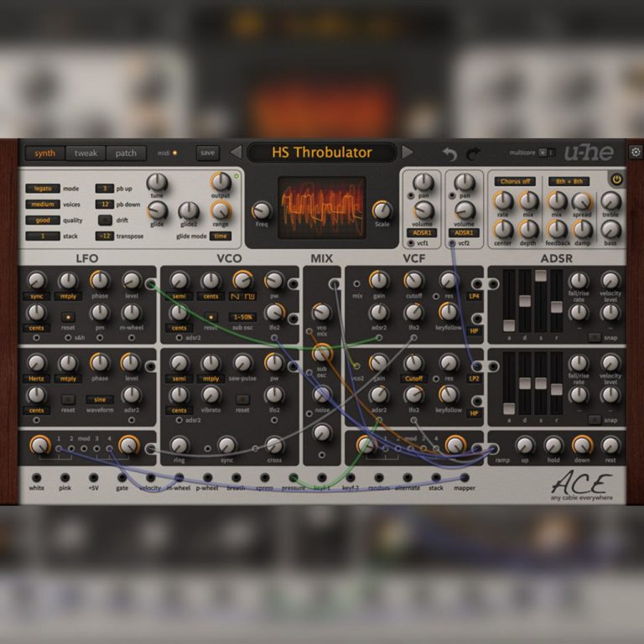Click the Hertz rate mode on LFO 2
The width and height of the screenshot is (644, 644).
(x=37, y=378)
